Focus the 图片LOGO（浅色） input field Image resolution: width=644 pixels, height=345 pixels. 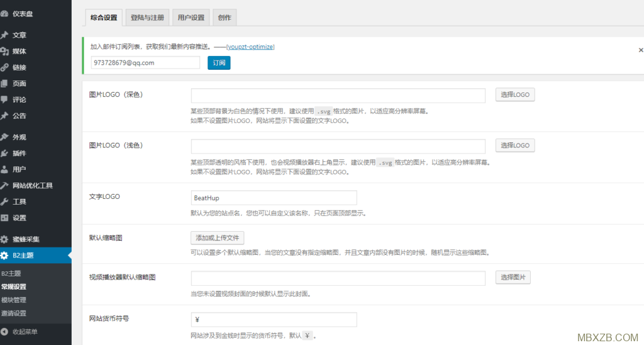coord(338,146)
